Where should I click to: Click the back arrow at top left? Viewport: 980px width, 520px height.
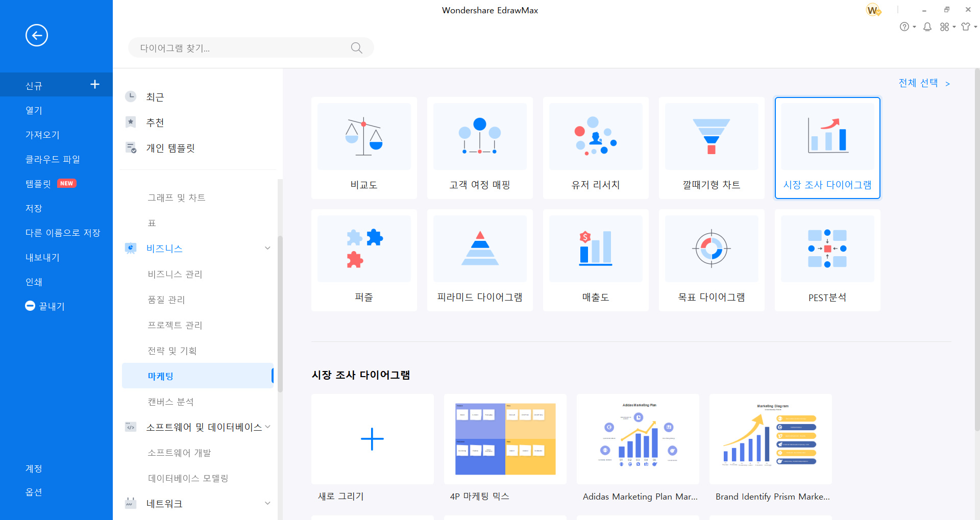click(36, 35)
